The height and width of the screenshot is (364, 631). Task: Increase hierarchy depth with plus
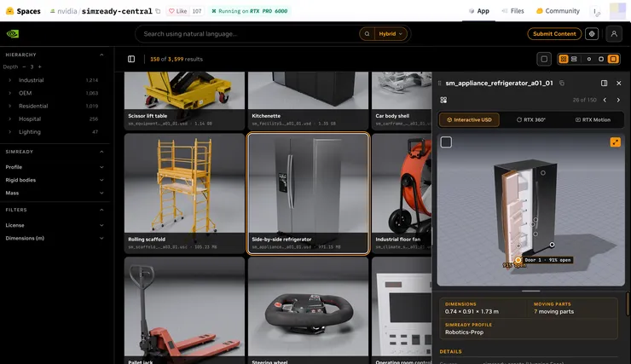click(39, 66)
